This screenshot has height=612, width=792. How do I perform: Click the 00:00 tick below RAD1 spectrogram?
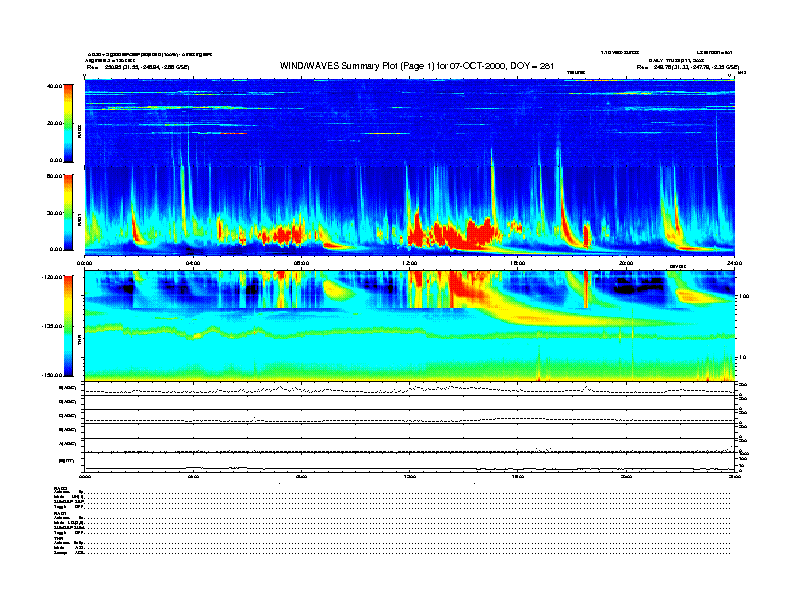click(84, 263)
